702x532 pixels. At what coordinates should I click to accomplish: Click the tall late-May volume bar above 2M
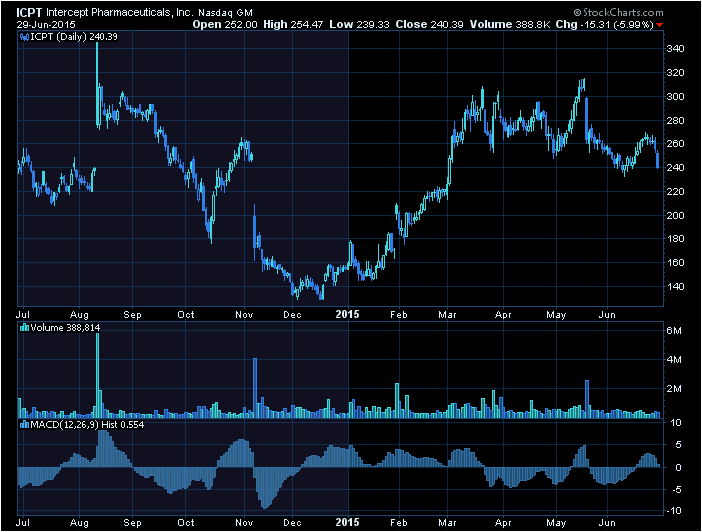587,399
